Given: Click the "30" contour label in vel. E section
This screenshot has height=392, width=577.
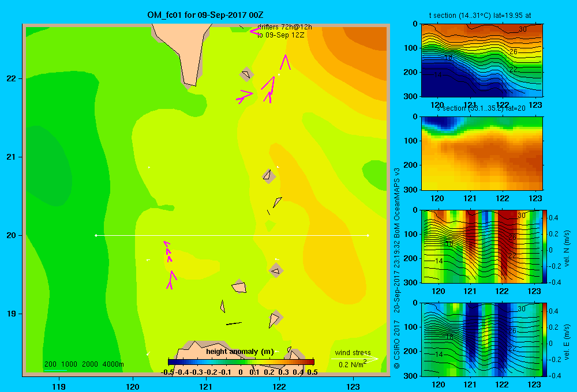Looking at the screenshot, I should point(522,309).
